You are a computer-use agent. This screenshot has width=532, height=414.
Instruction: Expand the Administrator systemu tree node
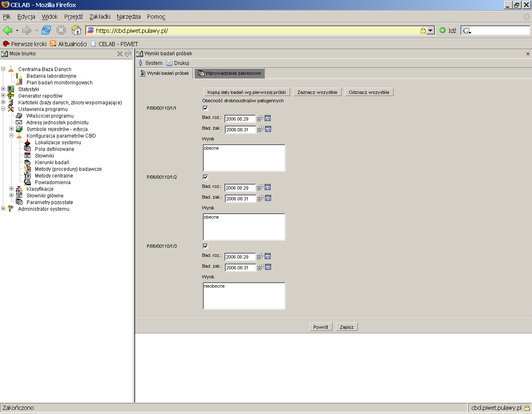(3, 209)
